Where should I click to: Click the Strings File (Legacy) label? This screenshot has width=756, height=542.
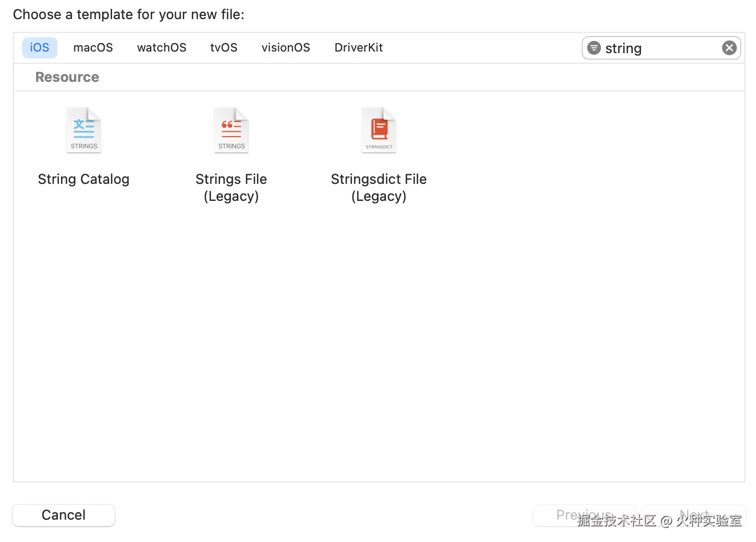coord(231,188)
